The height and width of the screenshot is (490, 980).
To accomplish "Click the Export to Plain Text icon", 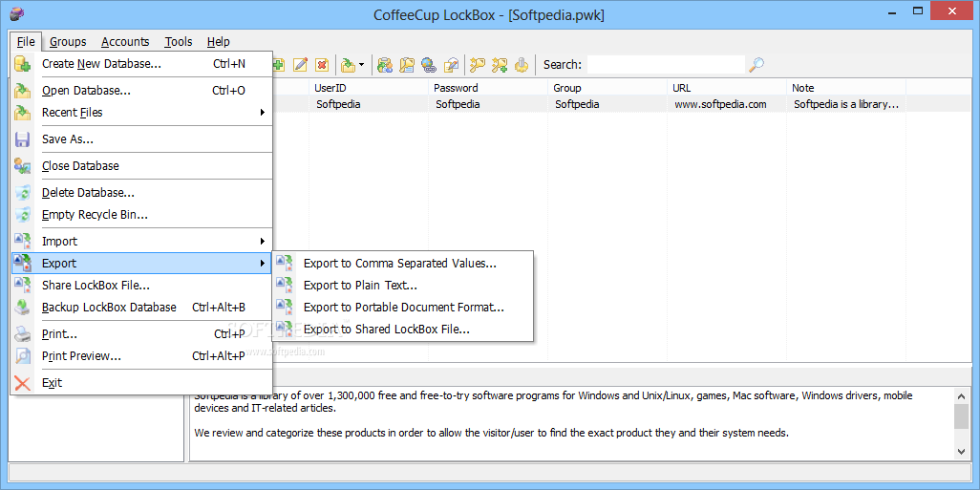I will point(285,286).
